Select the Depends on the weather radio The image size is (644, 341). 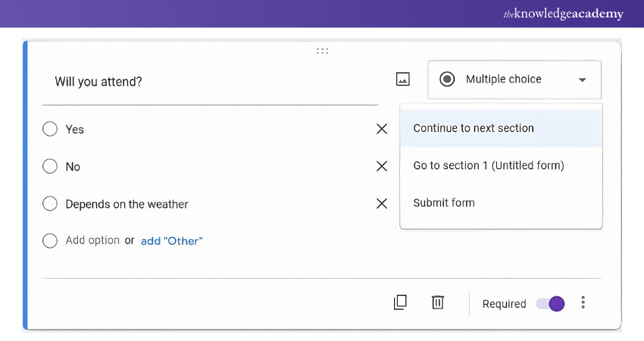50,204
